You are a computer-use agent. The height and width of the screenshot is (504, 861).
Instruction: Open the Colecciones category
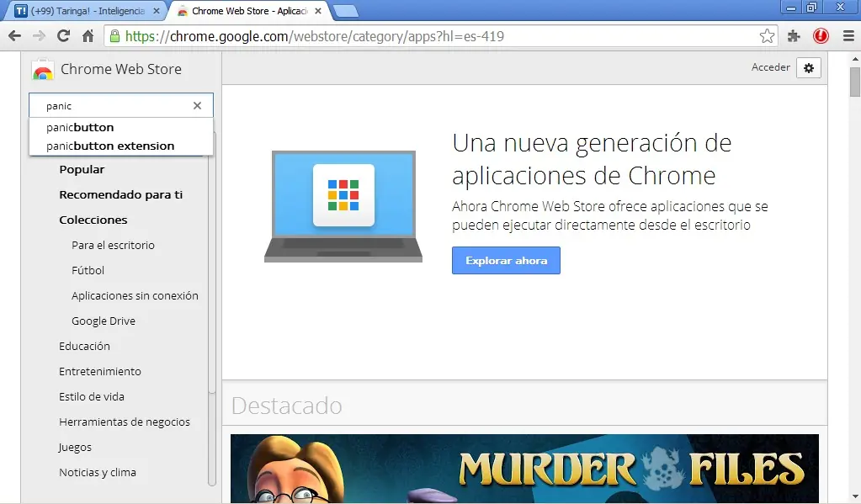click(x=93, y=220)
